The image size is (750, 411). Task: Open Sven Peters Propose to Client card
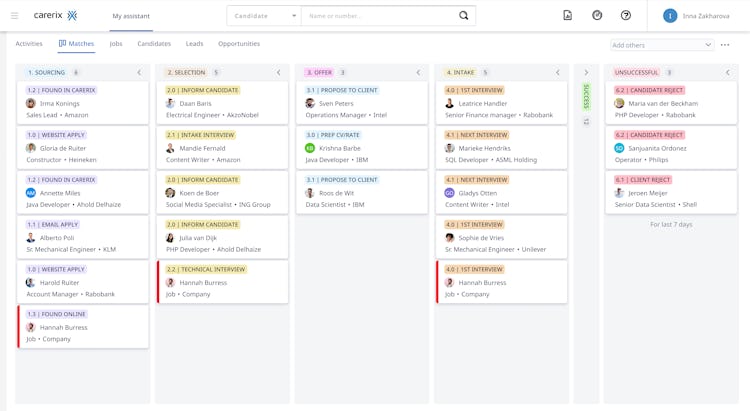362,103
